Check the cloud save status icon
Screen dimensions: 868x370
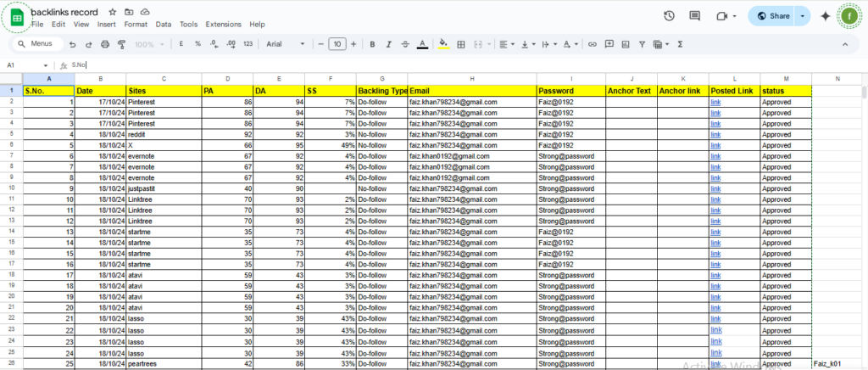point(145,12)
